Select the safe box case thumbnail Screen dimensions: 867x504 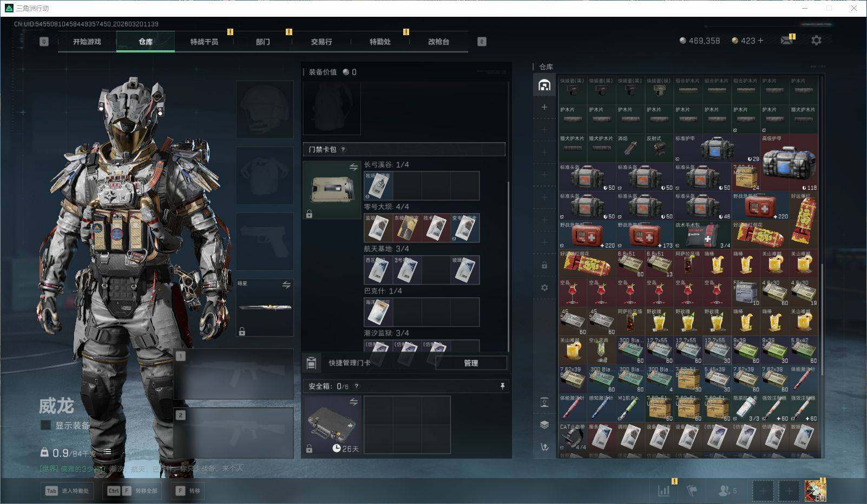pyautogui.click(x=332, y=425)
